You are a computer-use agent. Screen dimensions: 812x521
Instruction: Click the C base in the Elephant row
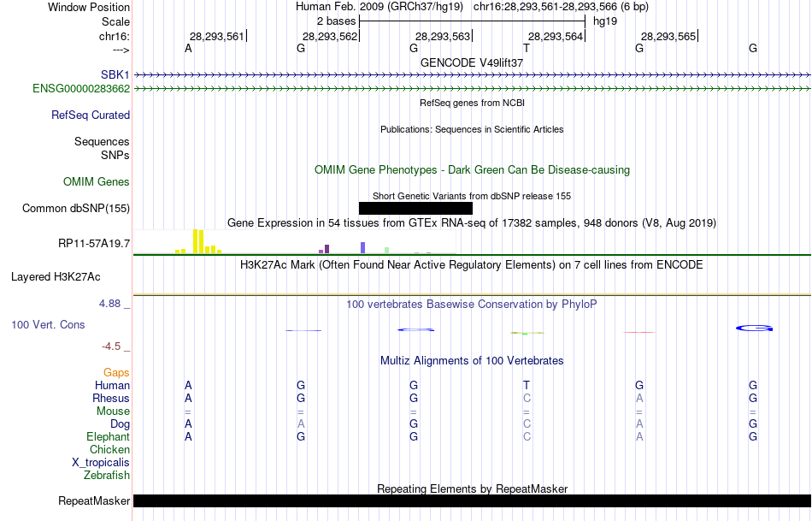[527, 436]
